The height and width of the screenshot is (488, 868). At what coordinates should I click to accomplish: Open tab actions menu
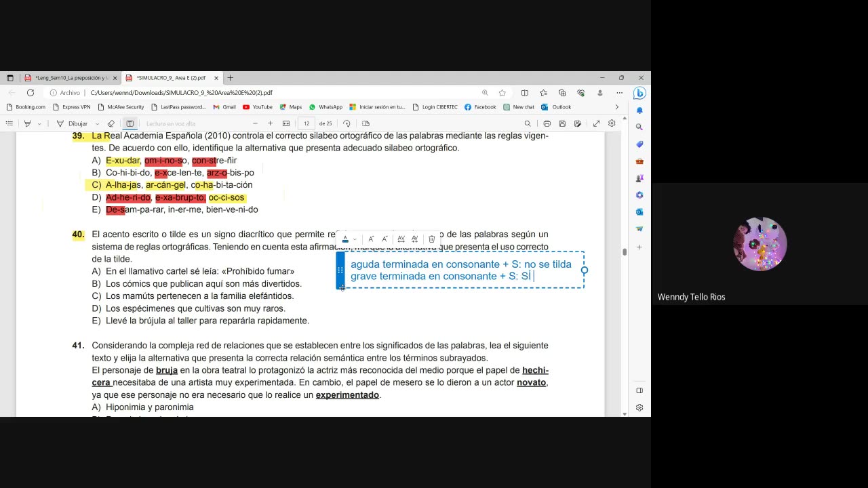point(9,78)
